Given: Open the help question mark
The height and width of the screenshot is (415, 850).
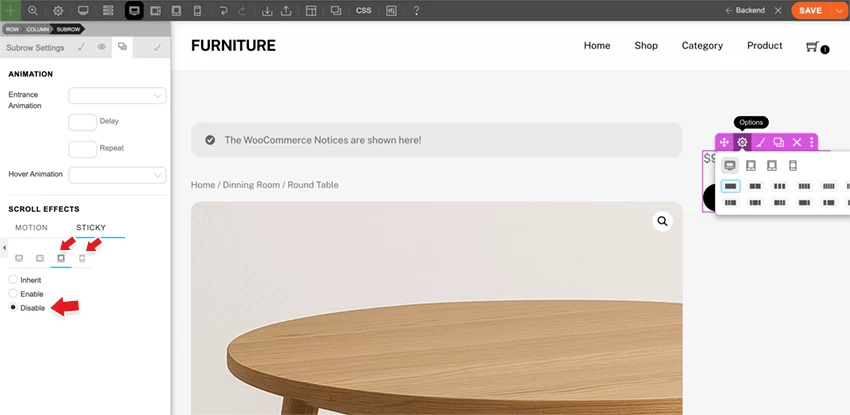Looking at the screenshot, I should coord(416,10).
